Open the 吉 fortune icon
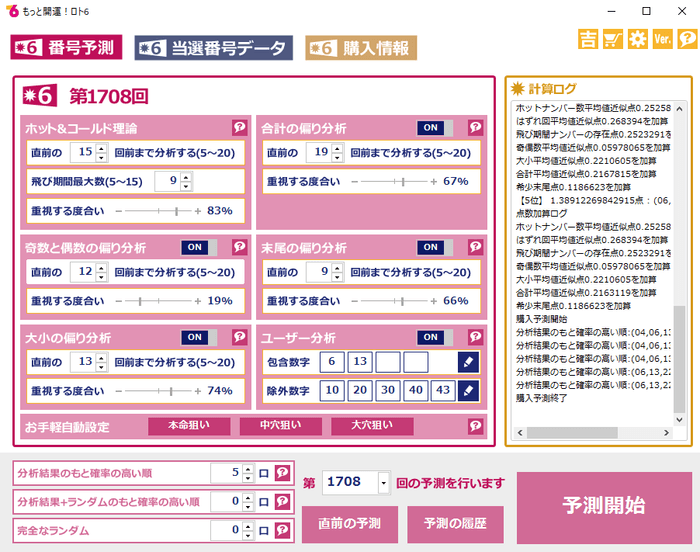 pos(588,39)
